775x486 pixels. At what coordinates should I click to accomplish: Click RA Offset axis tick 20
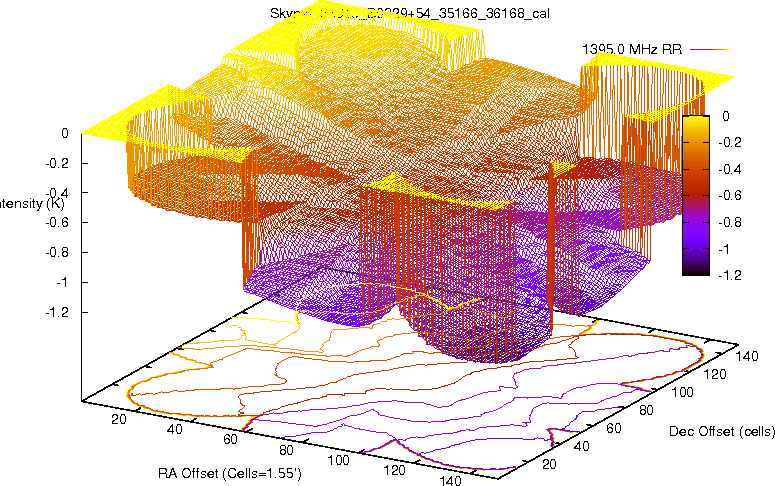point(119,419)
